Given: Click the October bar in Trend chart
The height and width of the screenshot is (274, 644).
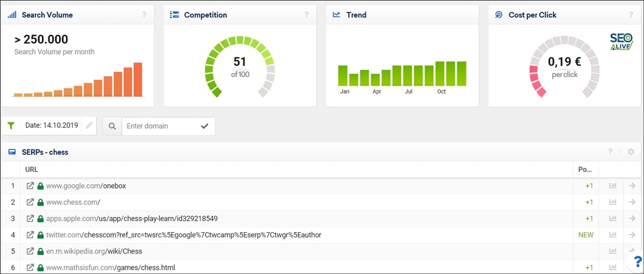Looking at the screenshot, I should pos(441,74).
